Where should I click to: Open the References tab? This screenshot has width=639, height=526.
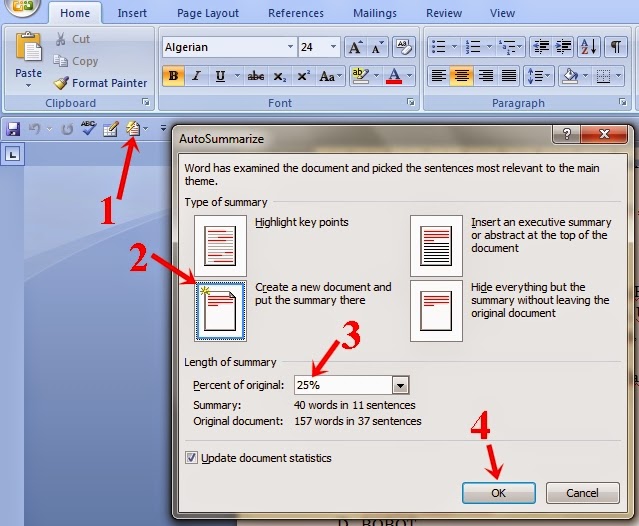(296, 13)
